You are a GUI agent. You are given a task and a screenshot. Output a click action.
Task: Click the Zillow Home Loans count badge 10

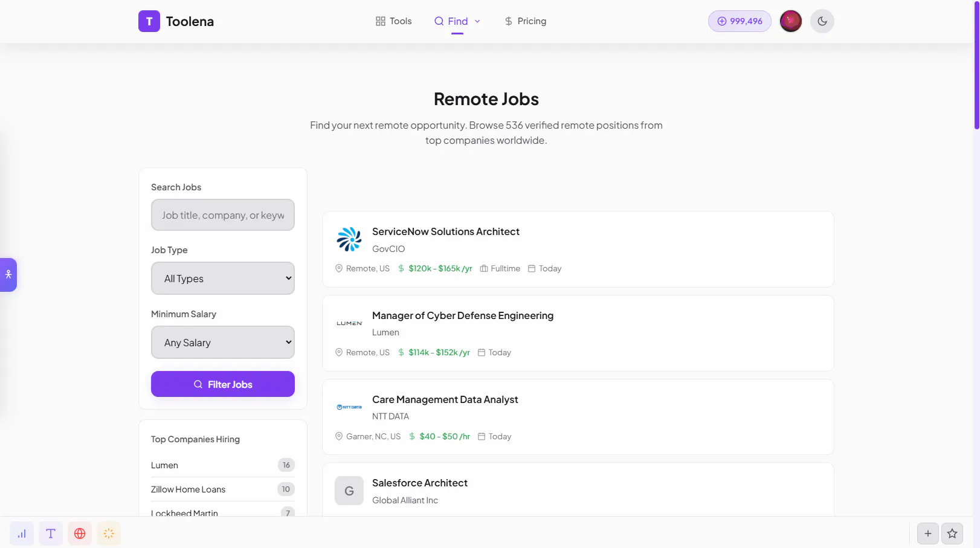click(x=286, y=489)
